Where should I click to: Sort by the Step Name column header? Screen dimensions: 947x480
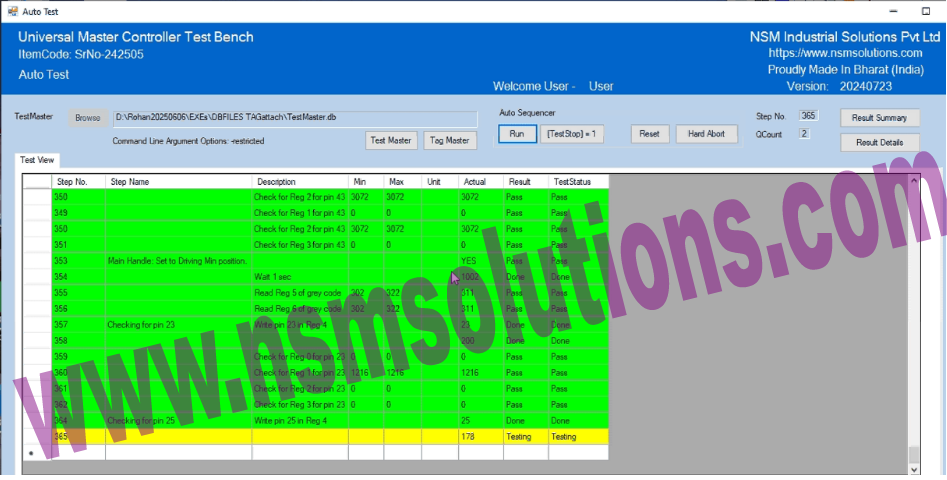pyautogui.click(x=178, y=182)
